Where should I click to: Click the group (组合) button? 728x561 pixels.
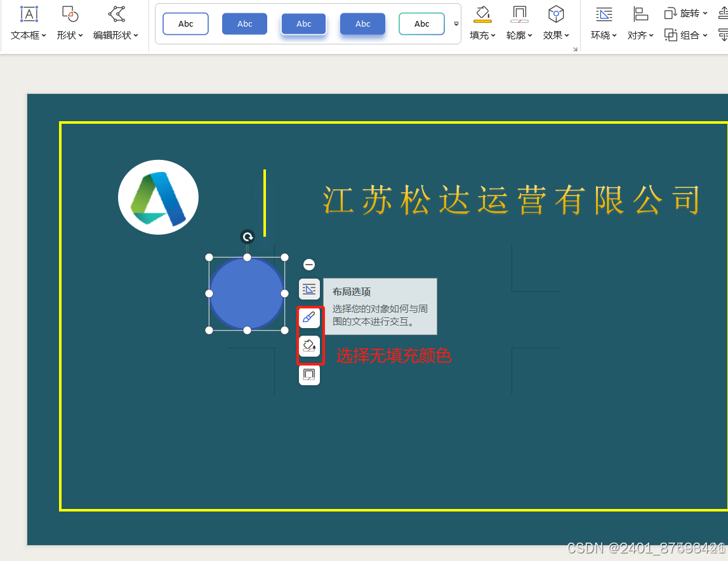click(x=685, y=36)
